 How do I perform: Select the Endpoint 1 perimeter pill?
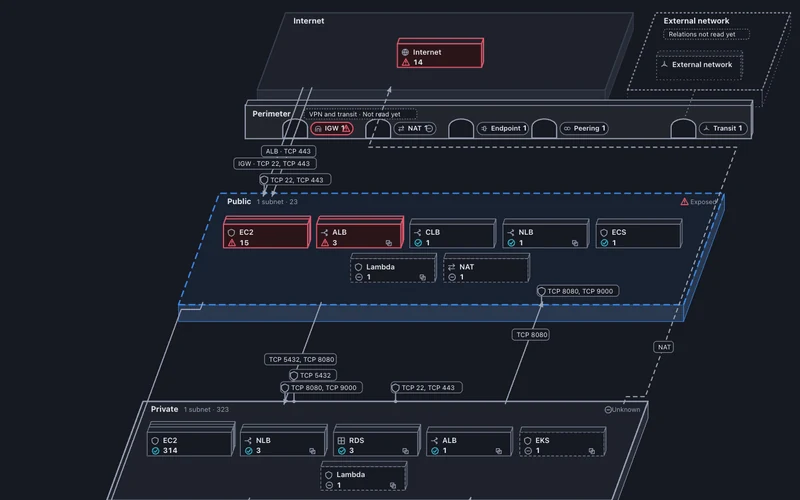pos(503,129)
